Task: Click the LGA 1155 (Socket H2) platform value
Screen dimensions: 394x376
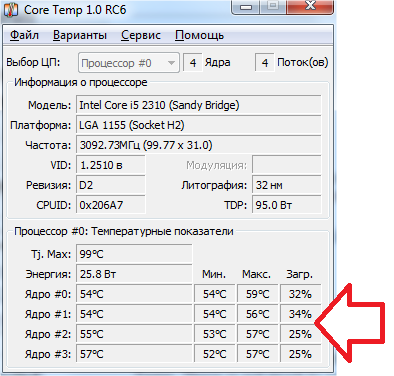Action: click(x=199, y=125)
